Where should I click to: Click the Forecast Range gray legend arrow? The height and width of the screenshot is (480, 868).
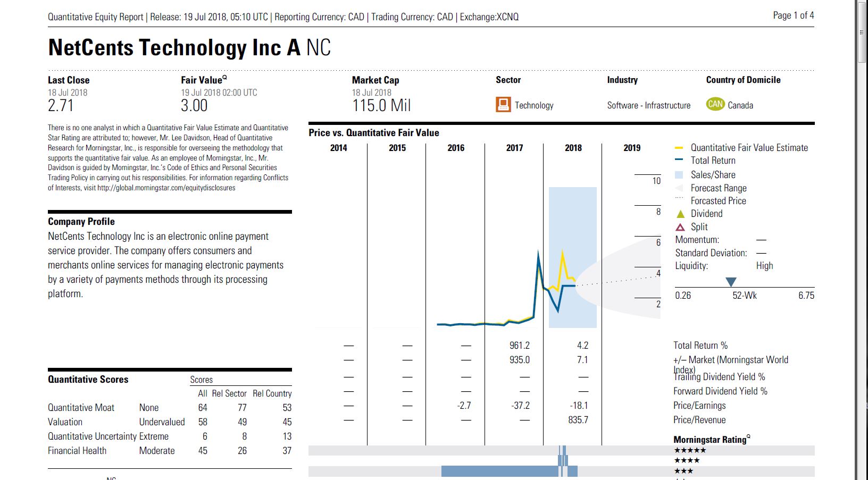tap(679, 188)
